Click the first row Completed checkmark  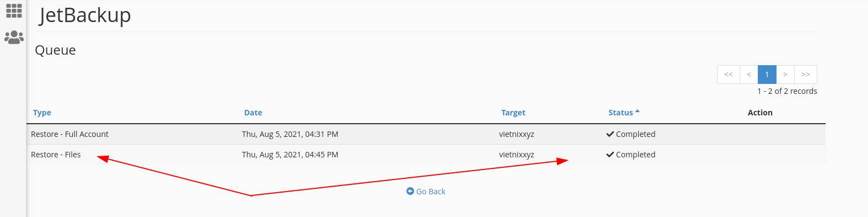click(x=610, y=134)
